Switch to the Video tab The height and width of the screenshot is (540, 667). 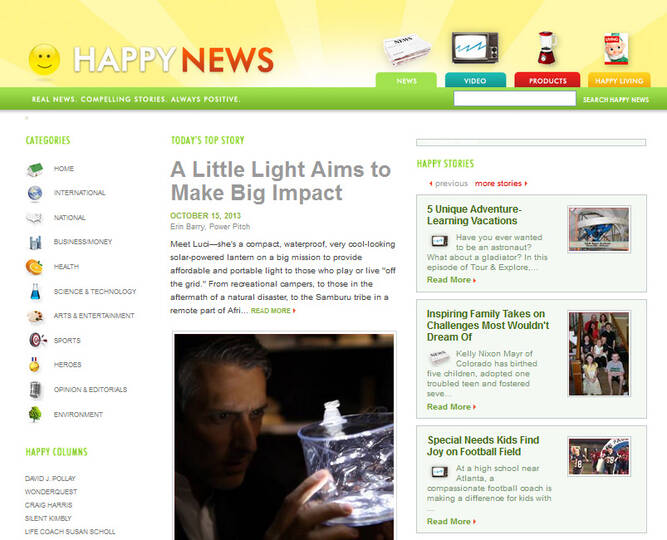click(475, 80)
